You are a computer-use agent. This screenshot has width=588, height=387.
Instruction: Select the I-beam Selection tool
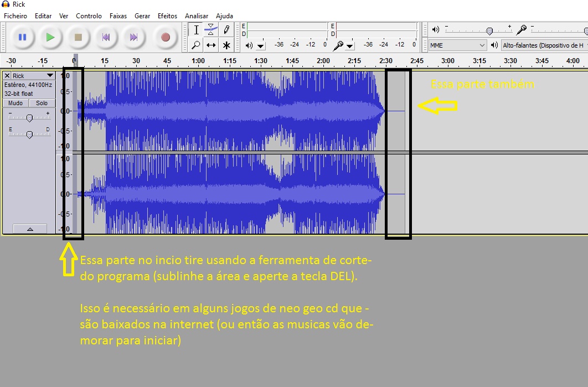point(196,30)
